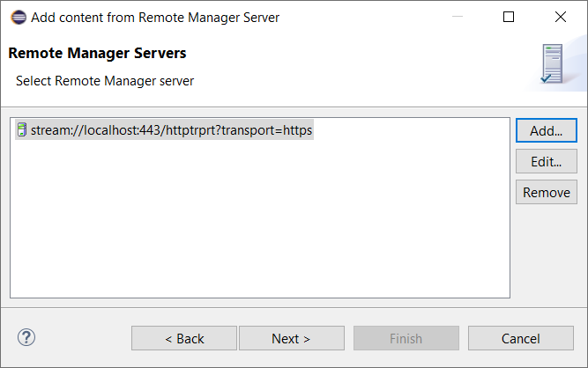The width and height of the screenshot is (588, 368).
Task: Click the dialog title text
Action: click(x=155, y=17)
